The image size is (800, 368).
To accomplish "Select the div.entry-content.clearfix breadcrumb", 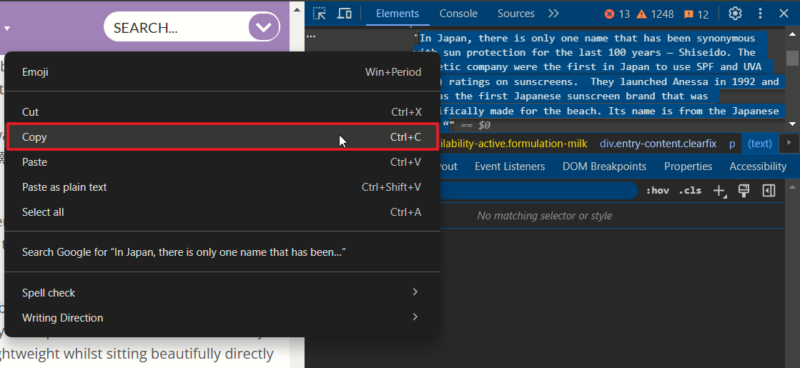I will (658, 144).
